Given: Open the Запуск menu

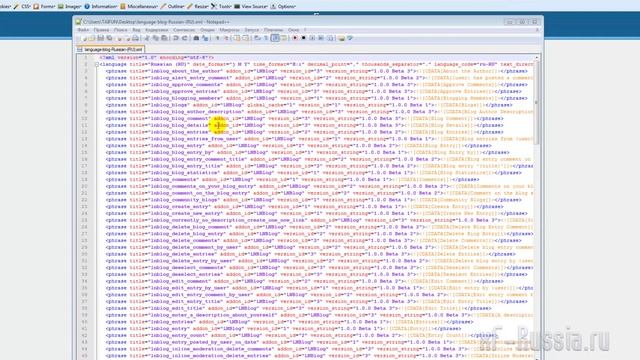Looking at the screenshot, I should [252, 30].
